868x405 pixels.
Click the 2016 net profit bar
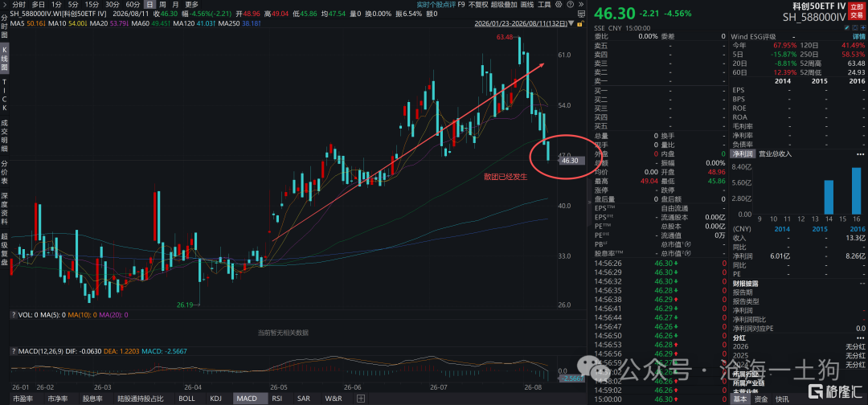(856, 191)
